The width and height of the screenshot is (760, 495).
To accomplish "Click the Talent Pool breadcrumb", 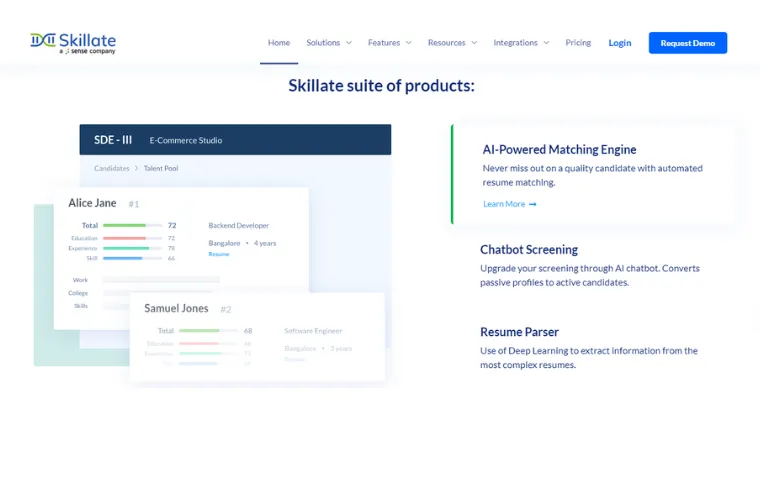I will (161, 168).
